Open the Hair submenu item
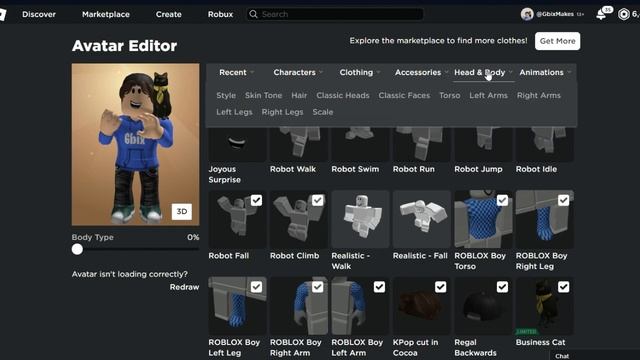 point(299,96)
